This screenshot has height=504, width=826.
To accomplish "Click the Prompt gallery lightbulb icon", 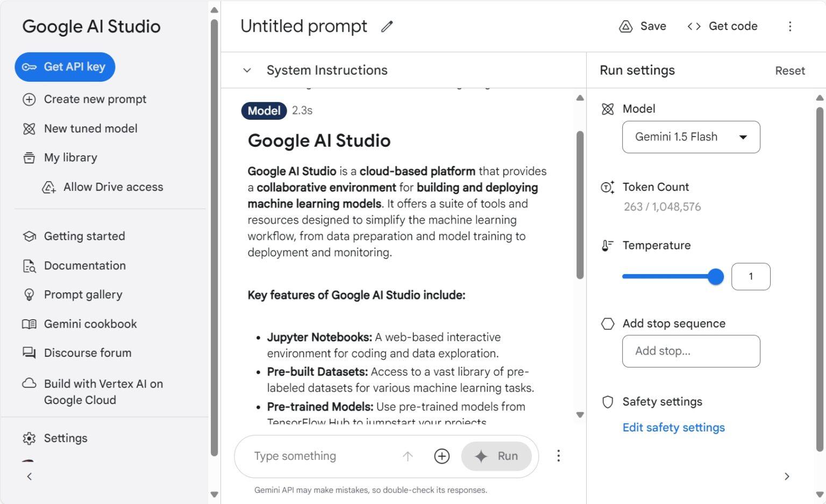I will [x=29, y=295].
